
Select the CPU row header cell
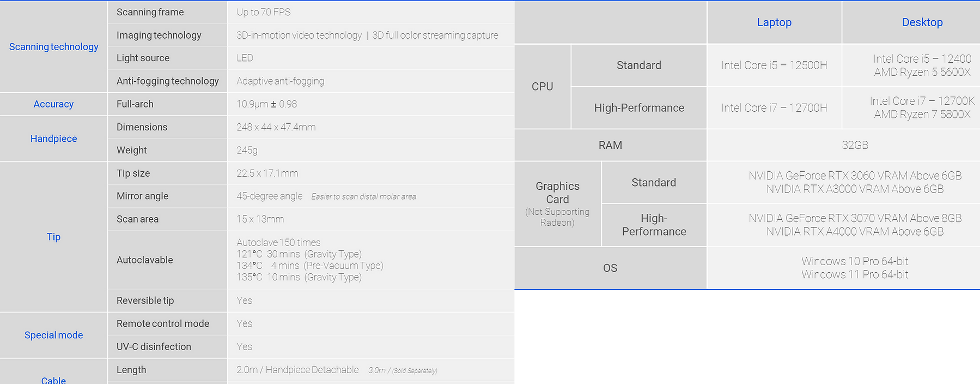tap(543, 86)
